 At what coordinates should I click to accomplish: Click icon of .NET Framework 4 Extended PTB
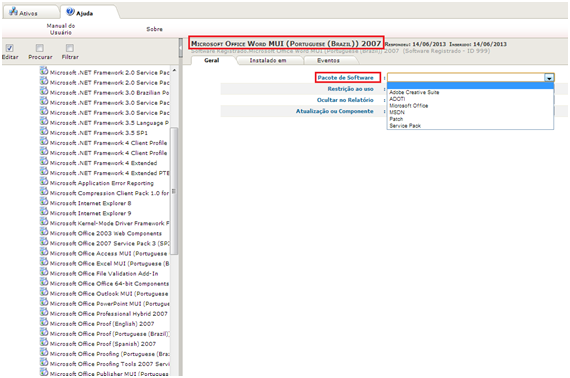pyautogui.click(x=44, y=172)
